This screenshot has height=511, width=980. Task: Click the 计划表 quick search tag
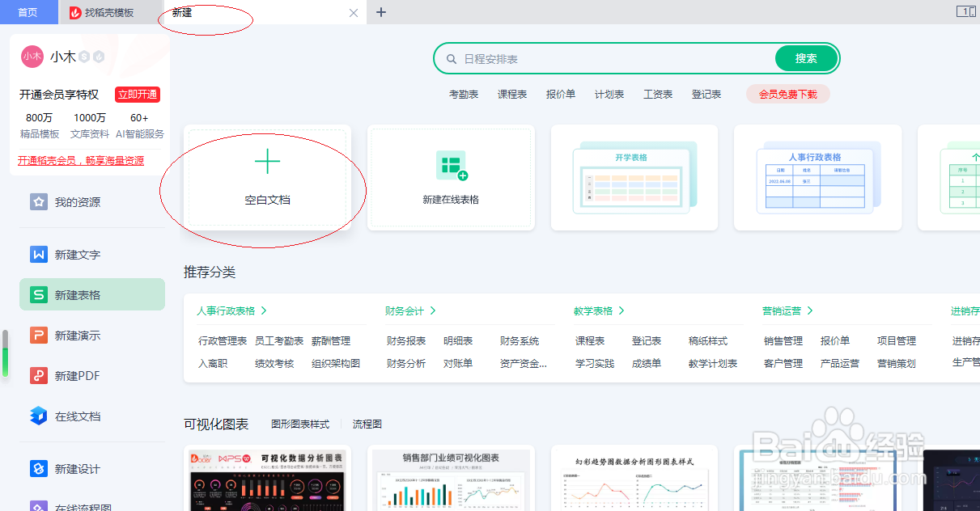tap(609, 95)
